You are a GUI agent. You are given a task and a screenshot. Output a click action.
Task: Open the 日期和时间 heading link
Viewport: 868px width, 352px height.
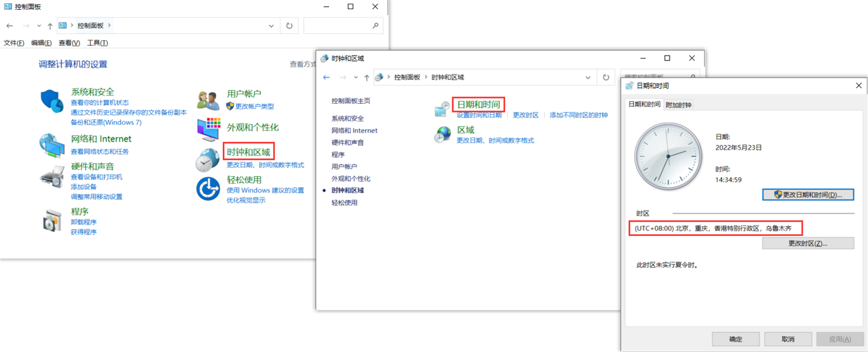tap(479, 105)
